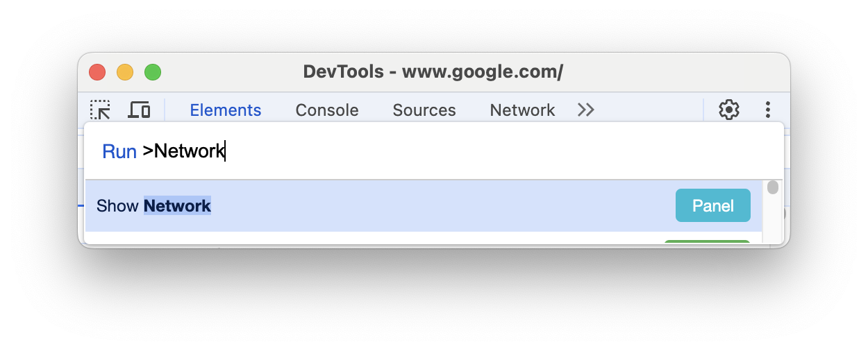Switch to the Elements tab
This screenshot has height=351, width=868.
click(x=226, y=110)
